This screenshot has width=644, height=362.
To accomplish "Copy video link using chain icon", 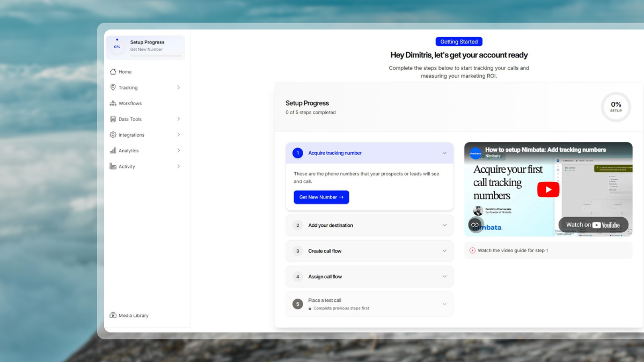I will [475, 225].
